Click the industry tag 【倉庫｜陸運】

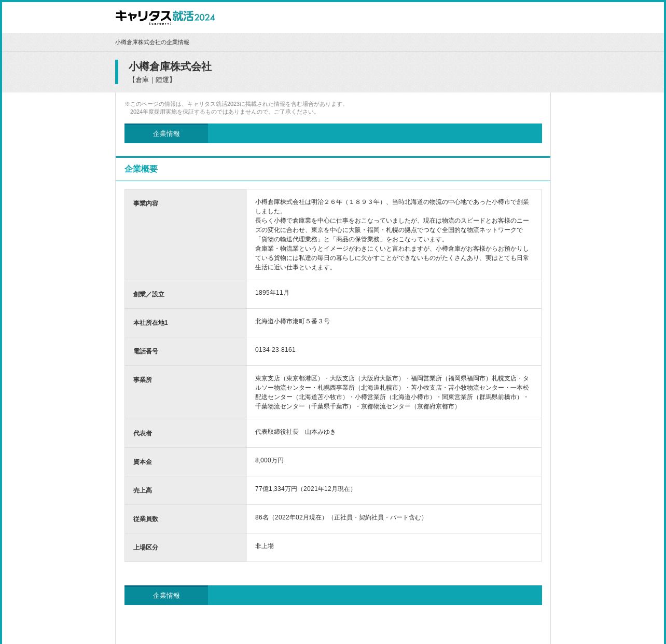coord(152,80)
